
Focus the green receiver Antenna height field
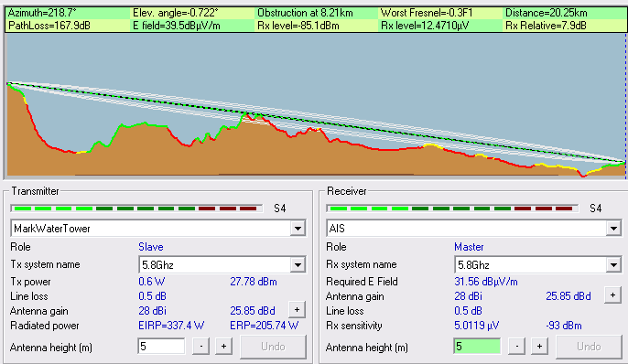[x=477, y=347]
